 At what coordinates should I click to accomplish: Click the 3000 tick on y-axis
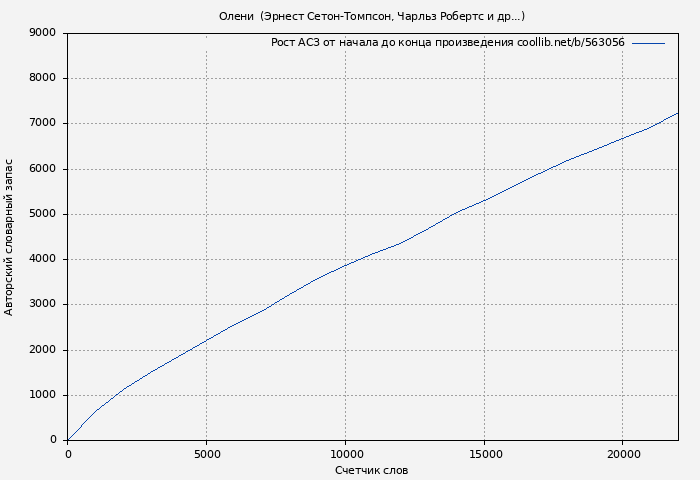click(x=43, y=305)
